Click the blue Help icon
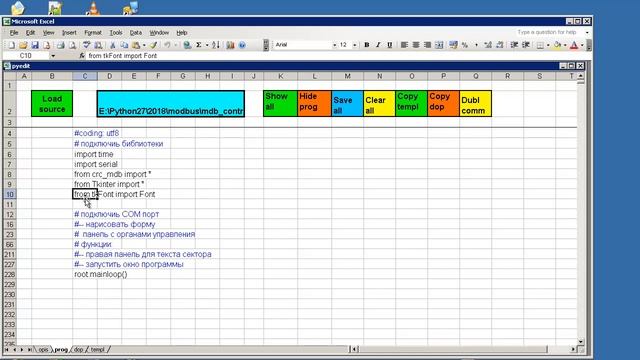 (242, 45)
